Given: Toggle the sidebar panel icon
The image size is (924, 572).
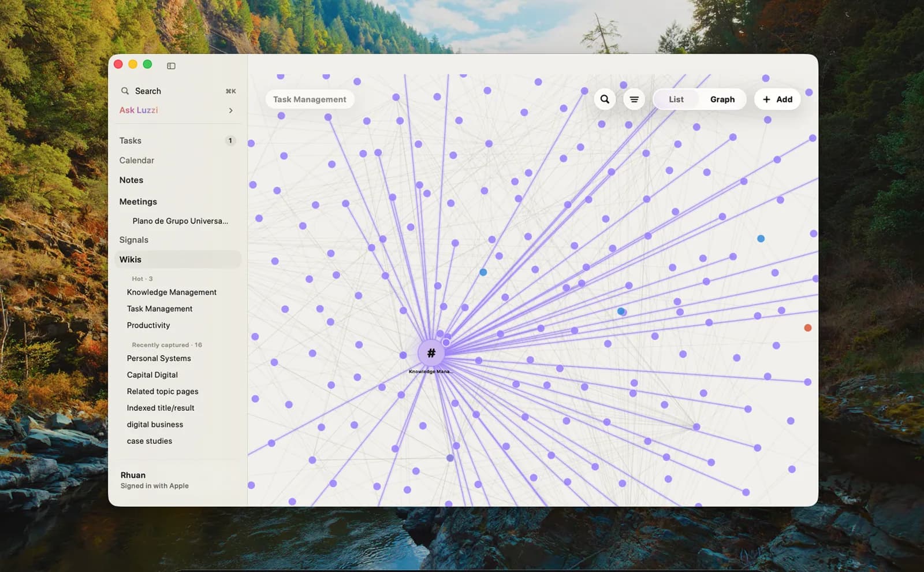Looking at the screenshot, I should click(171, 66).
